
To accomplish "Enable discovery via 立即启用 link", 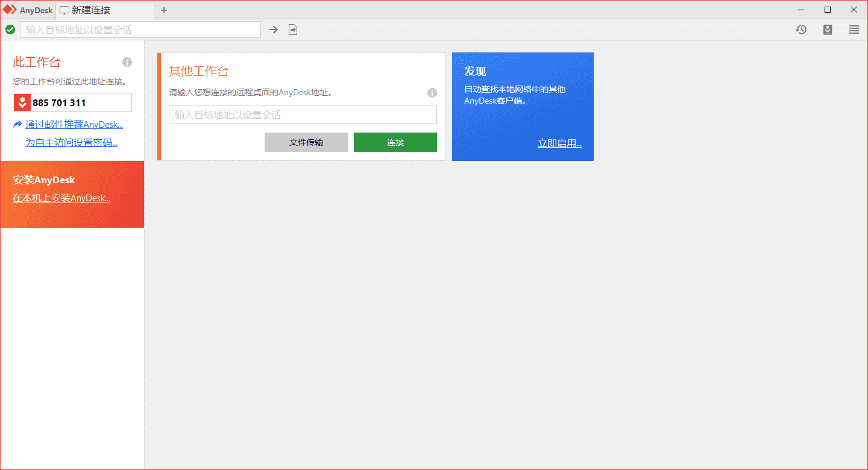I will tap(559, 143).
